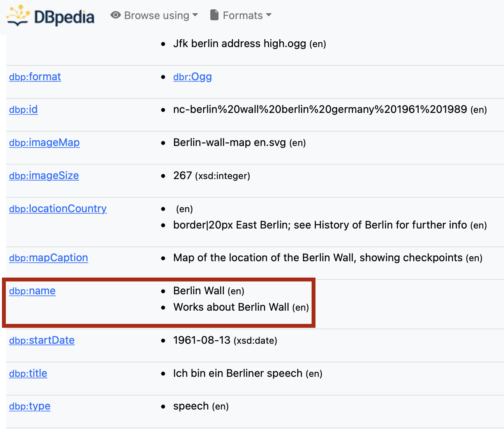Click the map caption text about checkpoints

(x=318, y=258)
